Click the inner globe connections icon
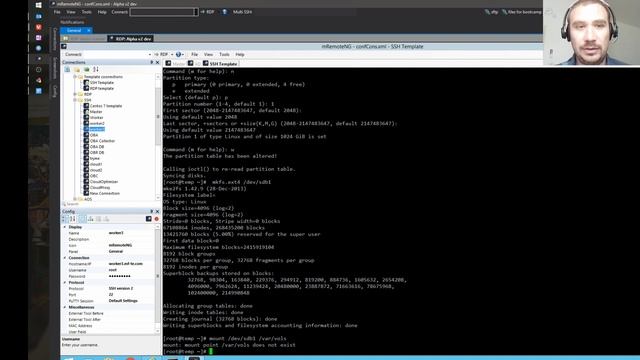 [178, 54]
